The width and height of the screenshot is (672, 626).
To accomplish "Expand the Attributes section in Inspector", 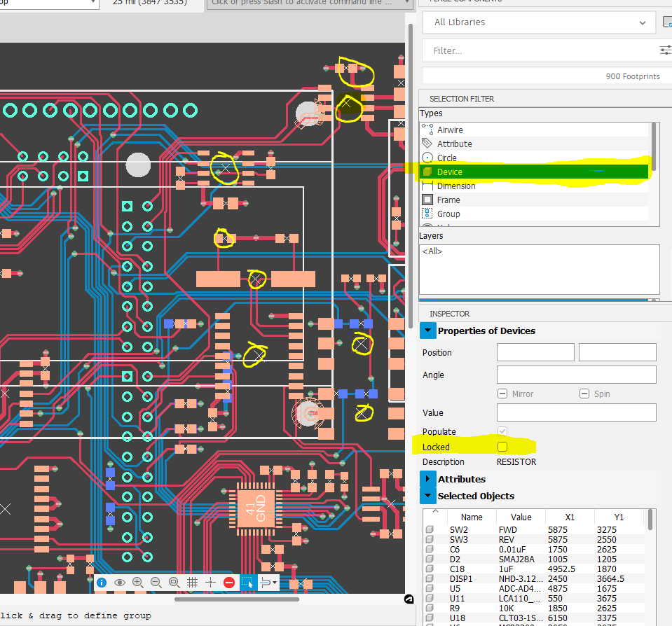I will (428, 479).
